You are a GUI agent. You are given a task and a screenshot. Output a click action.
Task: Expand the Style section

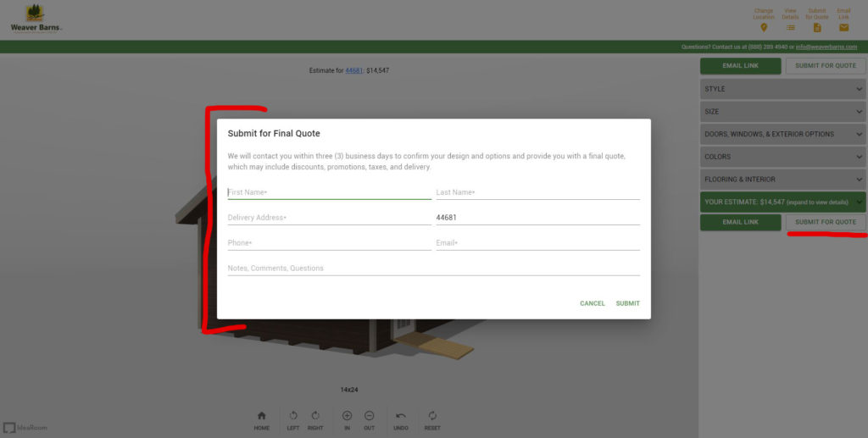(782, 89)
